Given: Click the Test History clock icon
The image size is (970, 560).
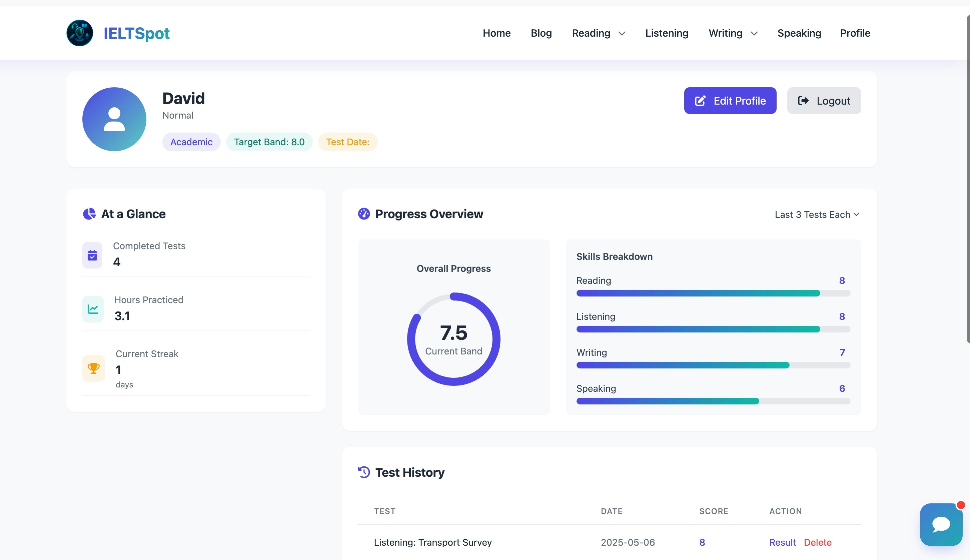Looking at the screenshot, I should tap(364, 472).
